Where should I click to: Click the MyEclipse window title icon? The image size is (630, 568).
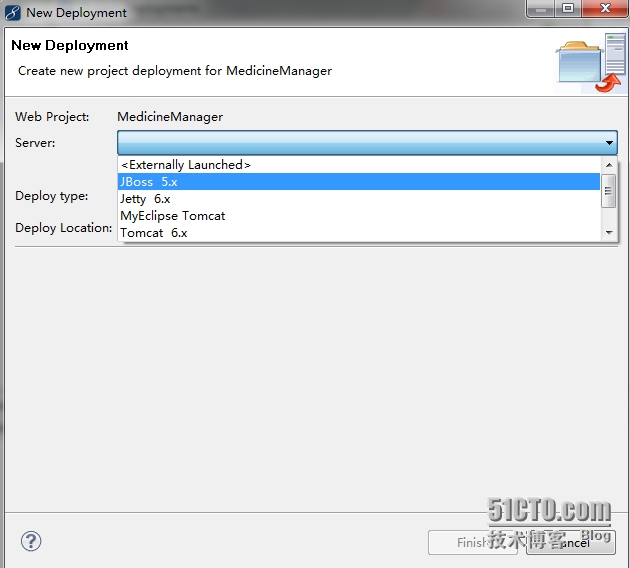pos(12,12)
